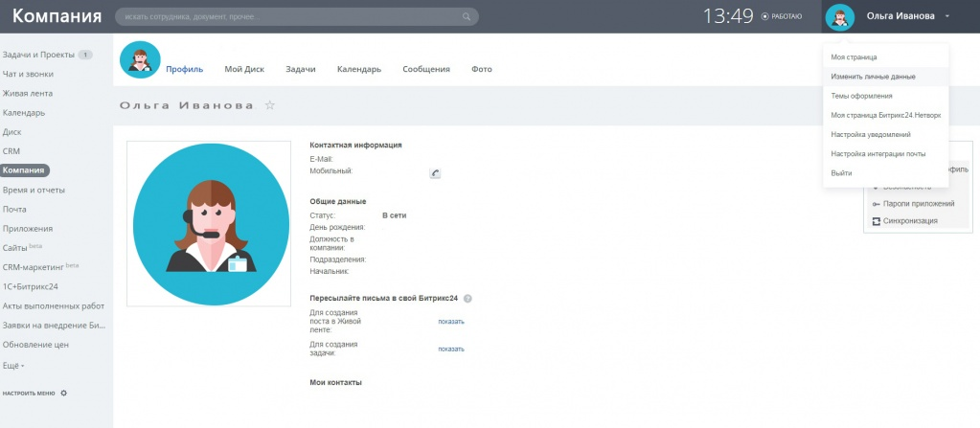Expand the Ольга Иванова user dropdown arrow
This screenshot has height=428, width=980.
click(946, 16)
